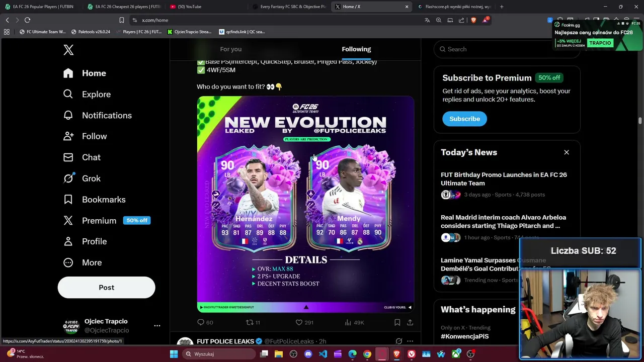Open the FUT POLICE LEAKS profile name
644x362 pixels.
coord(225,341)
